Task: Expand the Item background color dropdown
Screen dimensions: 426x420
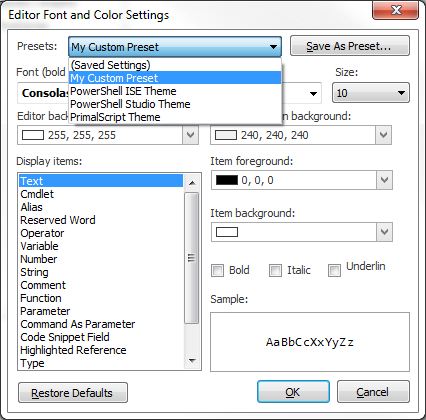Action: 384,232
